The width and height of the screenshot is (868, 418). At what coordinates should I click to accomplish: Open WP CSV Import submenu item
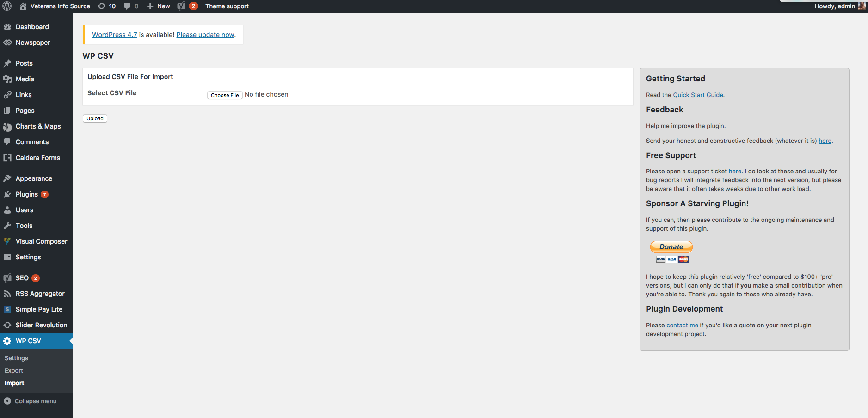pos(14,383)
